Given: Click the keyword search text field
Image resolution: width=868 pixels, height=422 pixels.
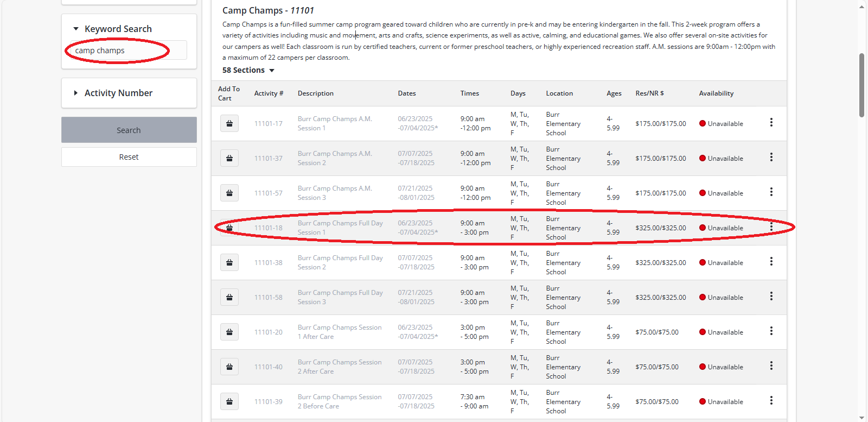Looking at the screenshot, I should click(129, 51).
